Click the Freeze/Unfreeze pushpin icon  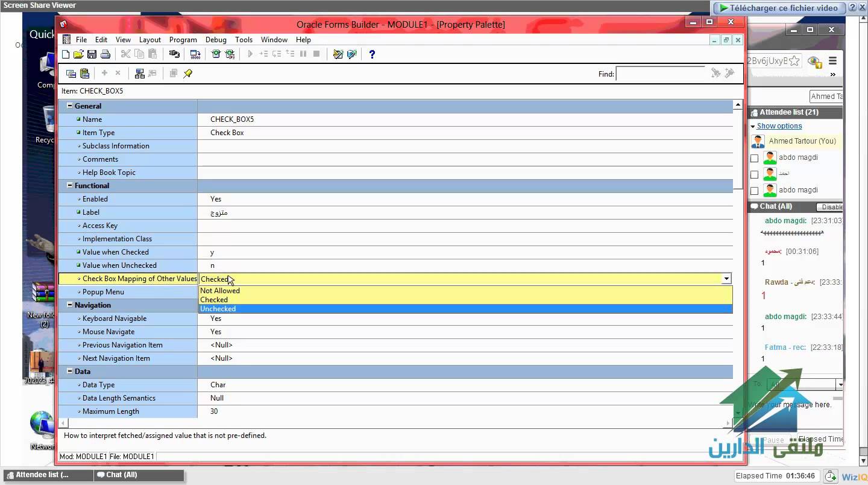(x=187, y=74)
